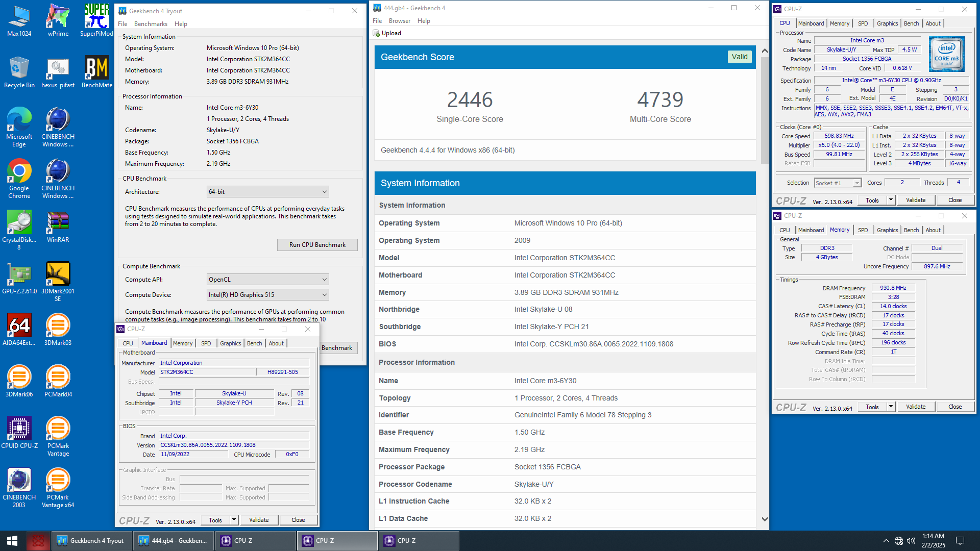
Task: Launch Google Chrome from desktop
Action: (19, 179)
